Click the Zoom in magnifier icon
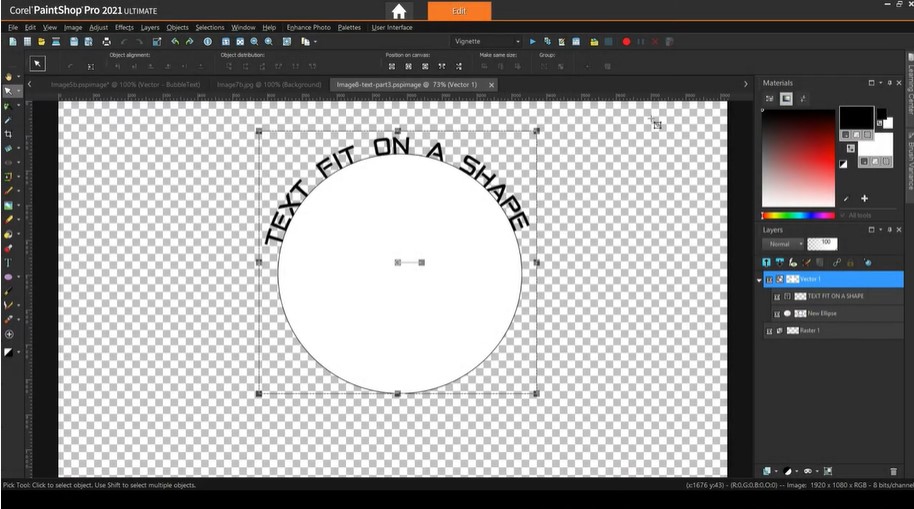 coord(269,41)
